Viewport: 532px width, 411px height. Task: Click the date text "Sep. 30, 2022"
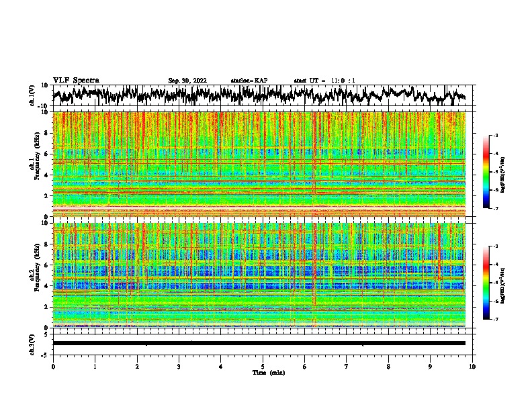pos(187,81)
